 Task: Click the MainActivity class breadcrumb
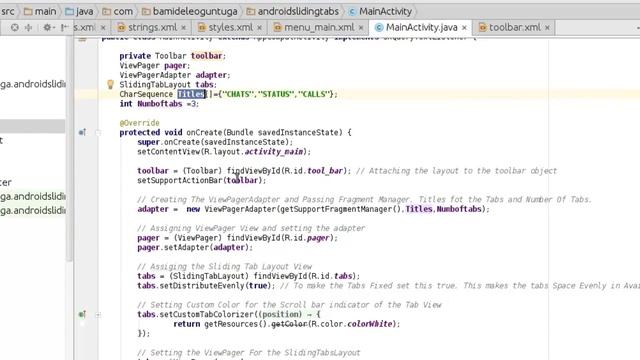(380, 11)
